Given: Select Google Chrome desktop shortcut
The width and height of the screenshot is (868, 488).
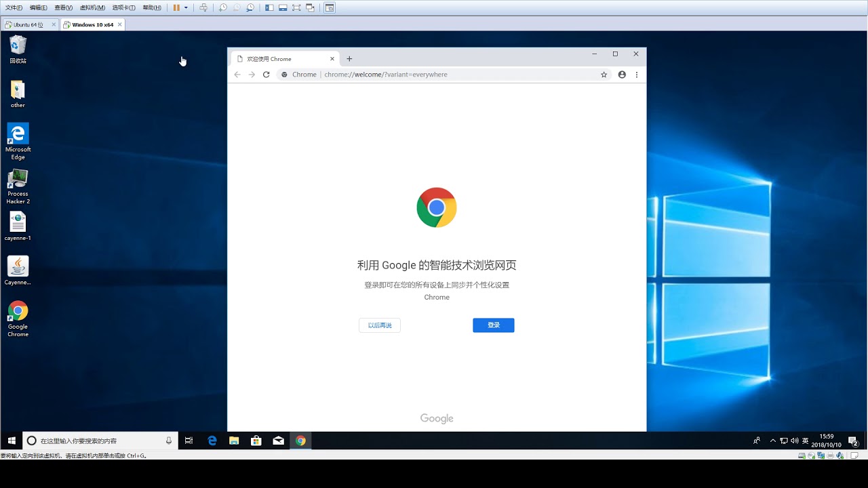Looking at the screenshot, I should tap(18, 319).
